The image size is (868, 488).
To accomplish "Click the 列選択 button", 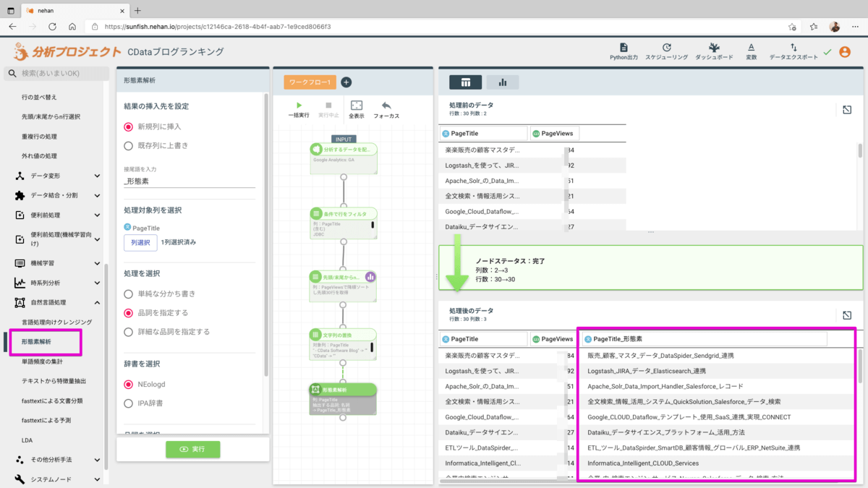I will [140, 242].
